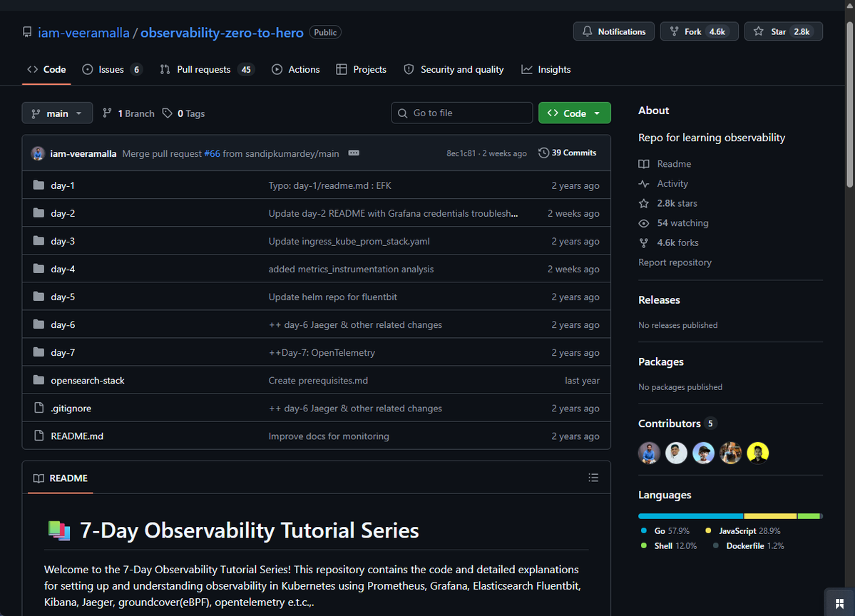This screenshot has width=855, height=616.
Task: Go to the Actions tab
Action: [295, 69]
